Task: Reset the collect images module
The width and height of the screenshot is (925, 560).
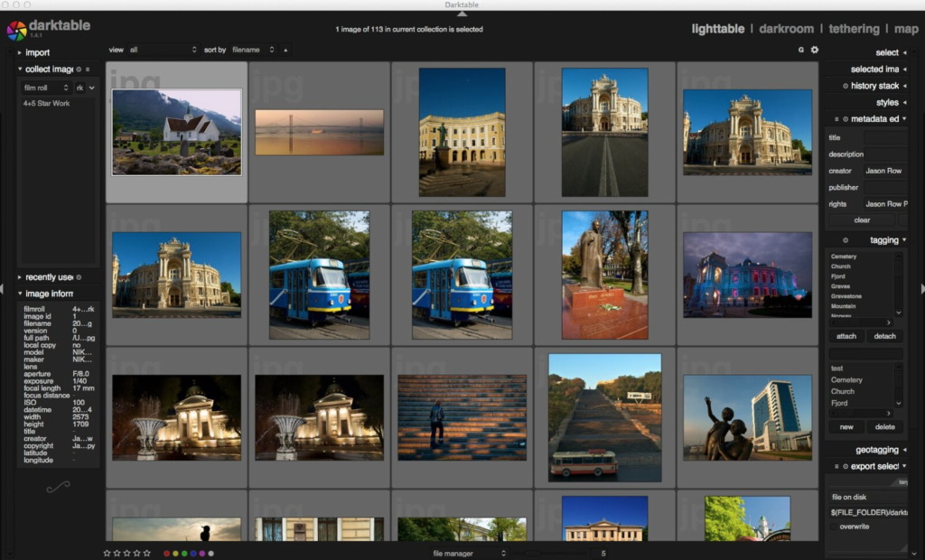Action: pos(79,70)
